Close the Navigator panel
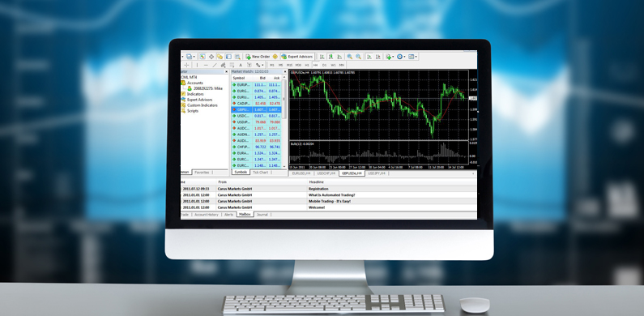The image size is (644, 316). (226, 72)
